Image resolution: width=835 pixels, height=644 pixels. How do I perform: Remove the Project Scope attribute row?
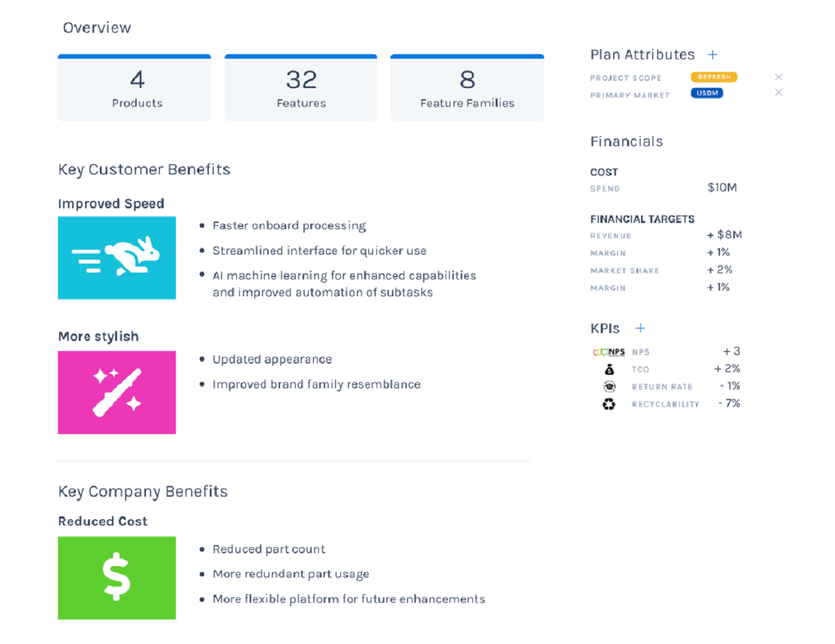779,77
